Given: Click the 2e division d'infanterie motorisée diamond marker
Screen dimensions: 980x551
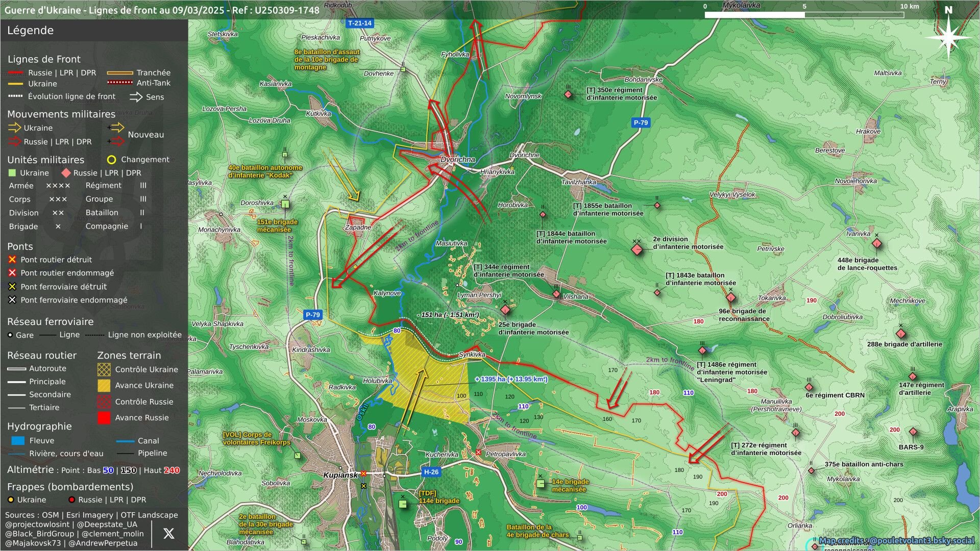Looking at the screenshot, I should coord(636,249).
